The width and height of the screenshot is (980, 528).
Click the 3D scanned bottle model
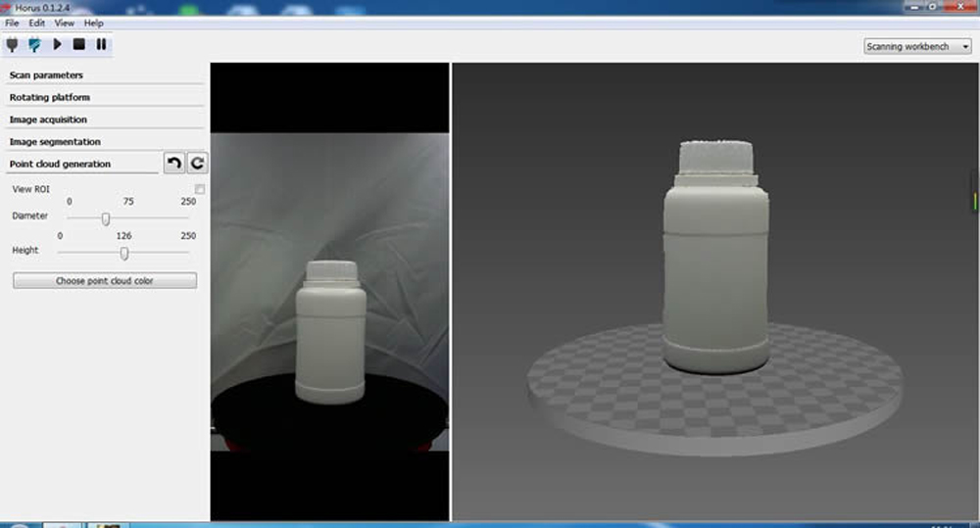715,257
